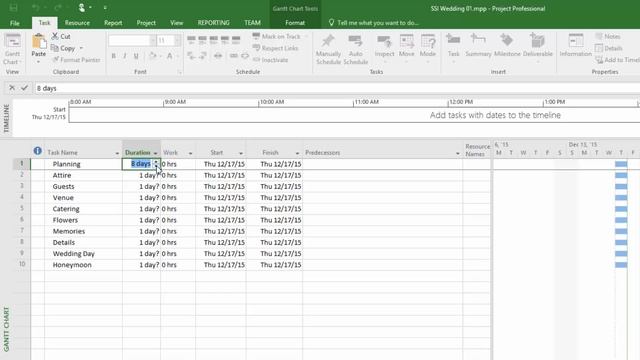640x360 pixels.
Task: Click the Inspect task icon
Action: (x=384, y=41)
